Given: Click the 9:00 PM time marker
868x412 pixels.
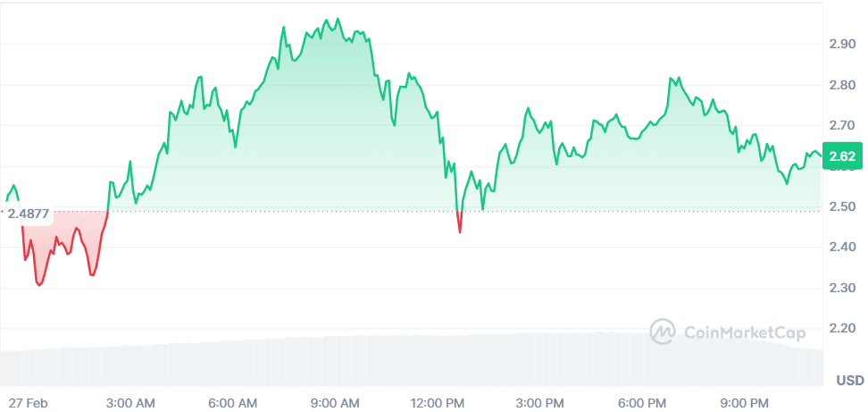Looking at the screenshot, I should click(x=745, y=401).
